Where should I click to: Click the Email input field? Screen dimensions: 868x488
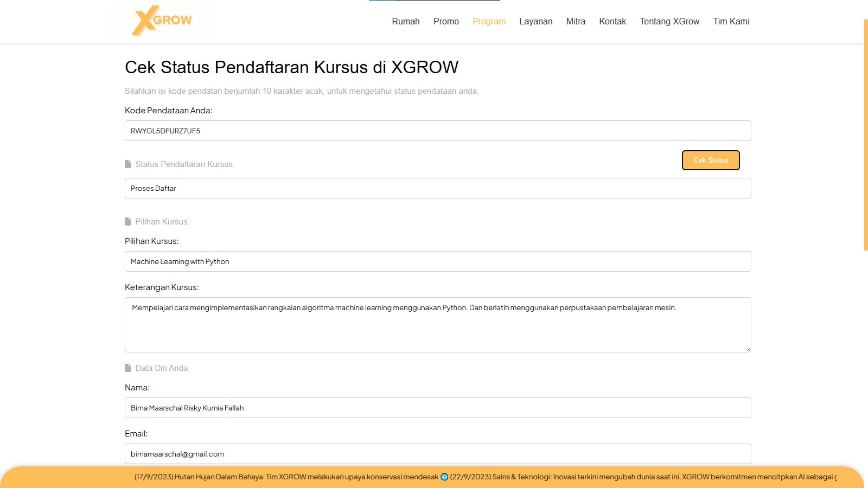coord(438,454)
